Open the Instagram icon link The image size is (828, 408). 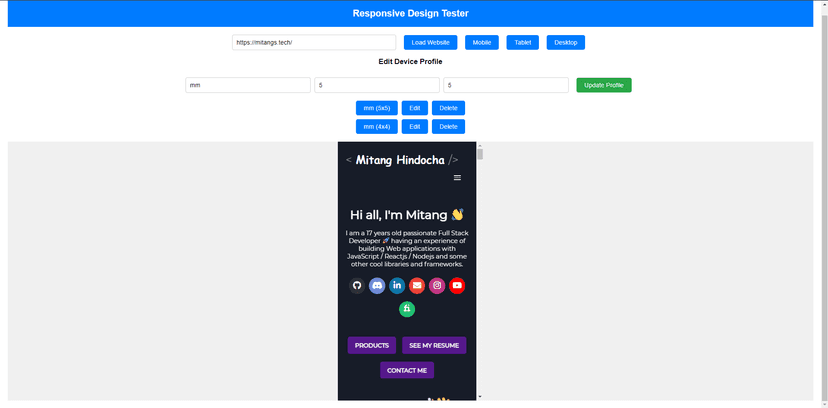pyautogui.click(x=437, y=285)
